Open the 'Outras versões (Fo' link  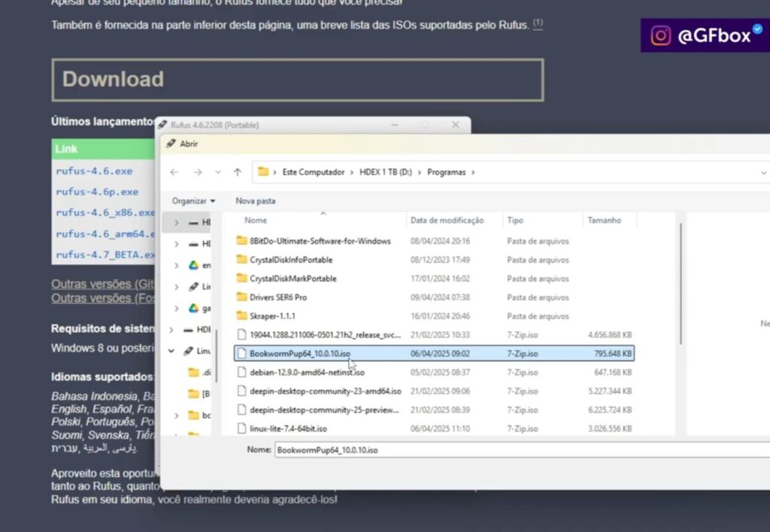(x=102, y=298)
